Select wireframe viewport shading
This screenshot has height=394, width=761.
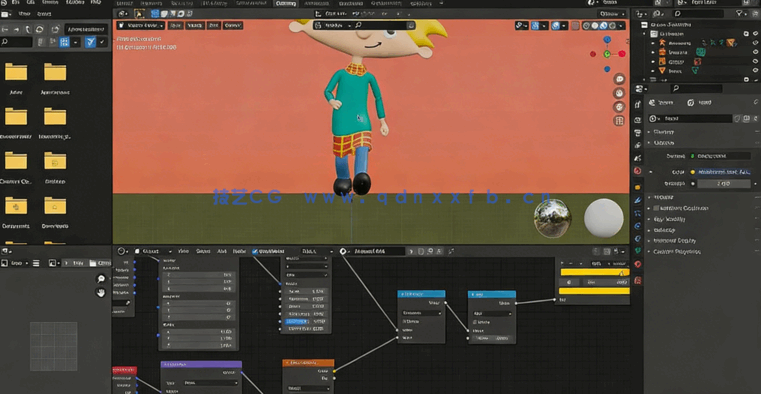587,26
